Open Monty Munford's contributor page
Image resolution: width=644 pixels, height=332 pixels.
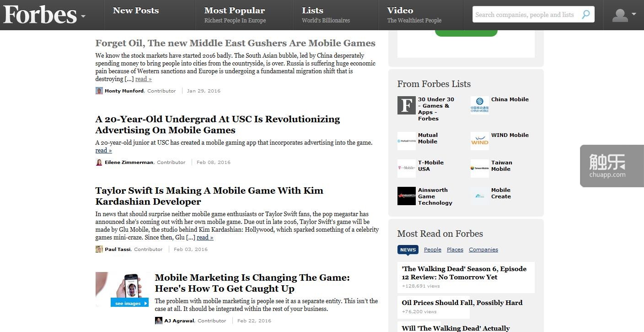coord(124,91)
